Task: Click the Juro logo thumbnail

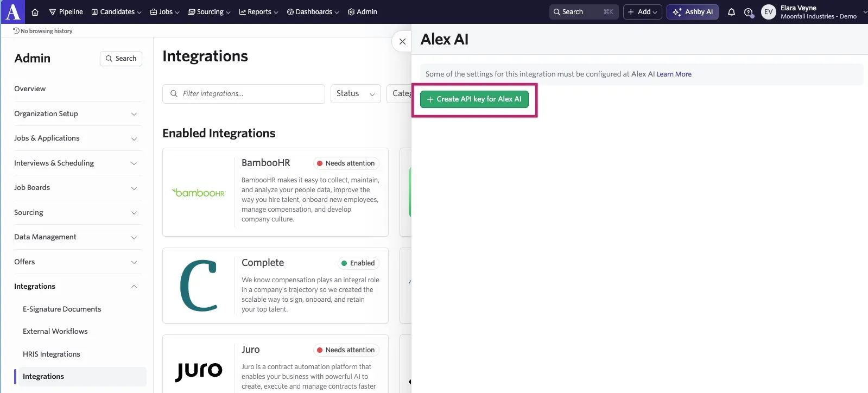Action: (199, 371)
